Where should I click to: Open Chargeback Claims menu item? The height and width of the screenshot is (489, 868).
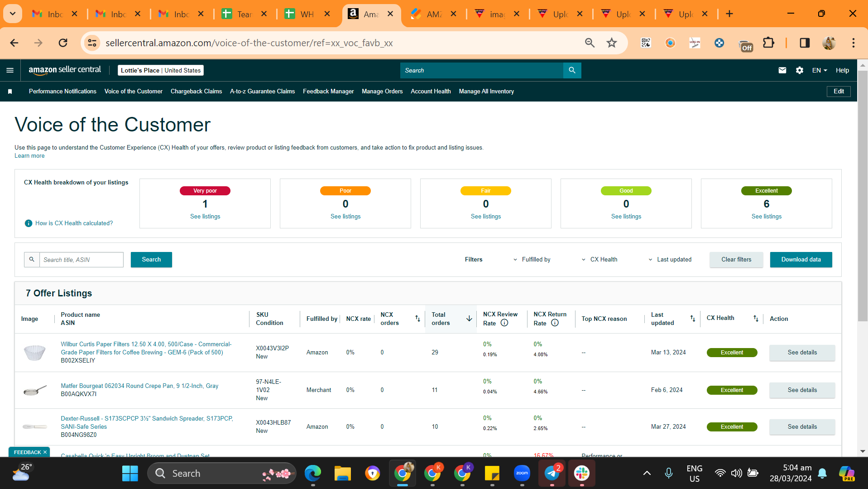click(x=196, y=92)
